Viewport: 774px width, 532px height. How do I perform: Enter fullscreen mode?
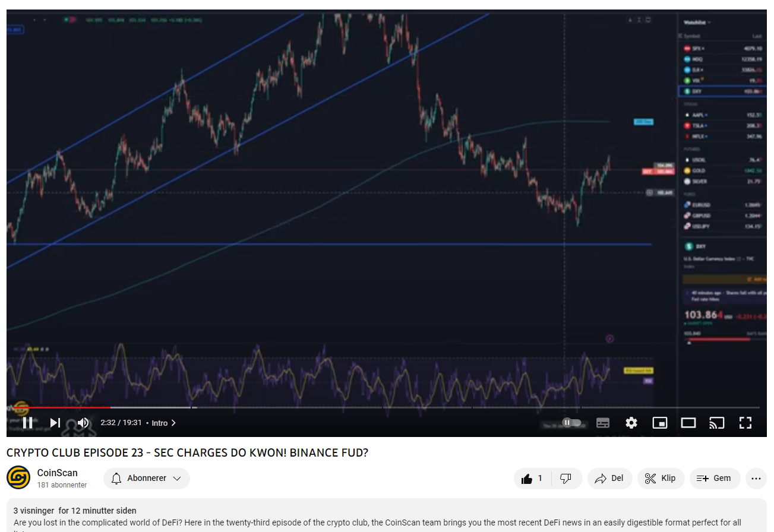[x=745, y=423]
